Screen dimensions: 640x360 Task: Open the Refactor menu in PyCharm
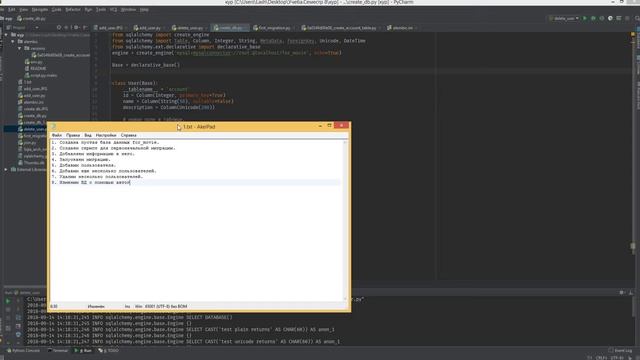click(x=73, y=9)
